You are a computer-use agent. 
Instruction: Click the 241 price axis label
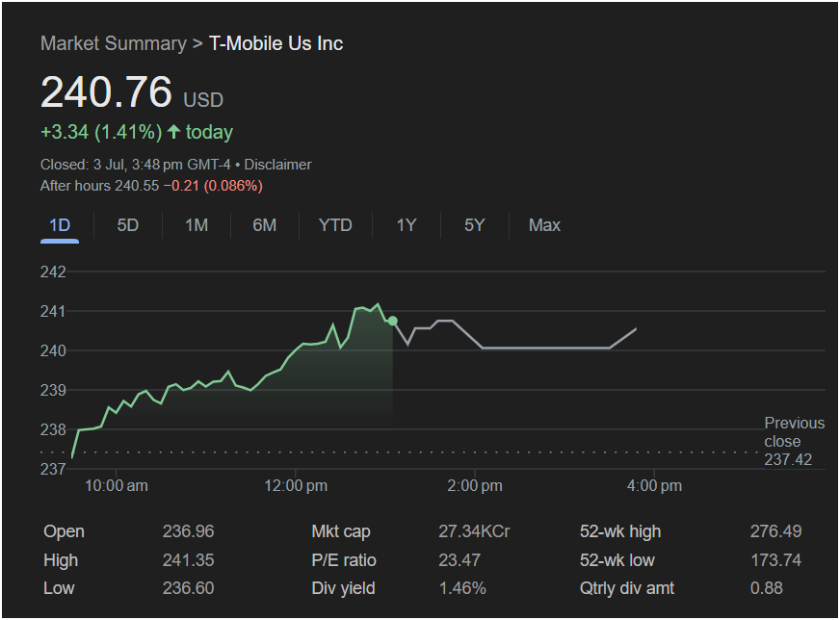pyautogui.click(x=53, y=311)
